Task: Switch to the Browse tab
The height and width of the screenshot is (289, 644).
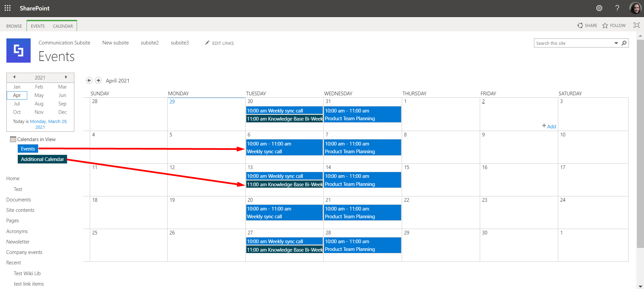Action: point(14,26)
